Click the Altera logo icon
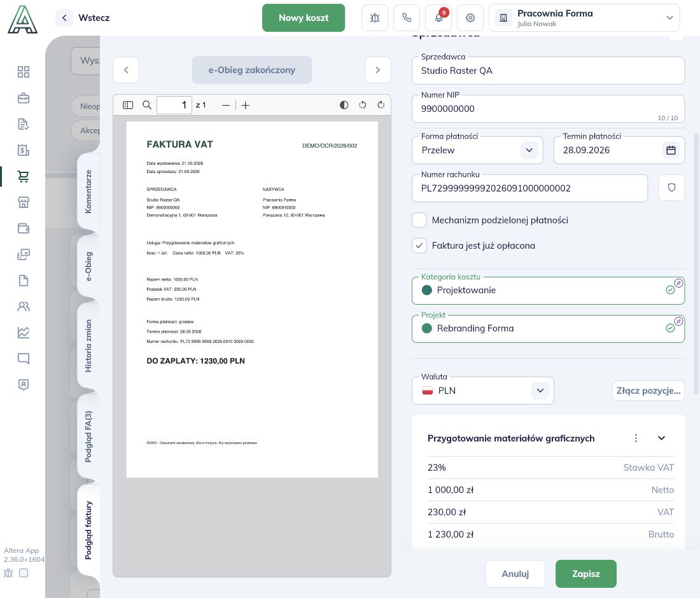Image resolution: width=700 pixels, height=598 pixels. click(22, 19)
